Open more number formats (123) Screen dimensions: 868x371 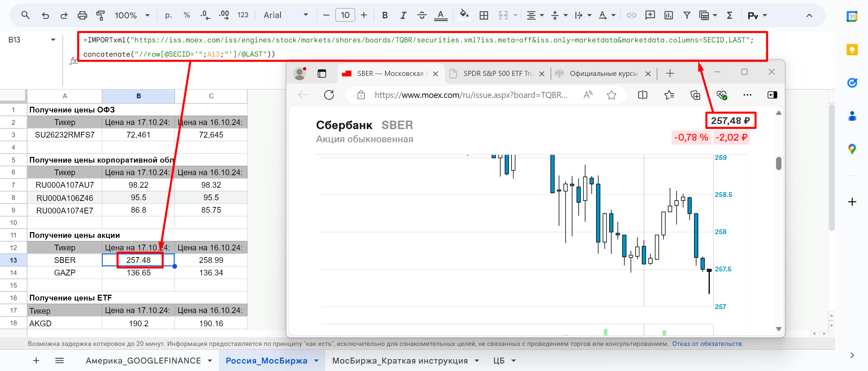(243, 15)
